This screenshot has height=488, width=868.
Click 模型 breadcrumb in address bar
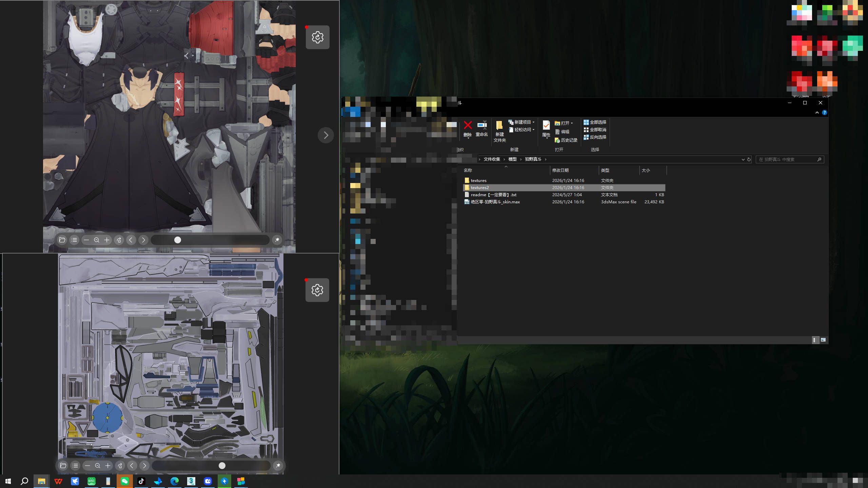tap(512, 159)
